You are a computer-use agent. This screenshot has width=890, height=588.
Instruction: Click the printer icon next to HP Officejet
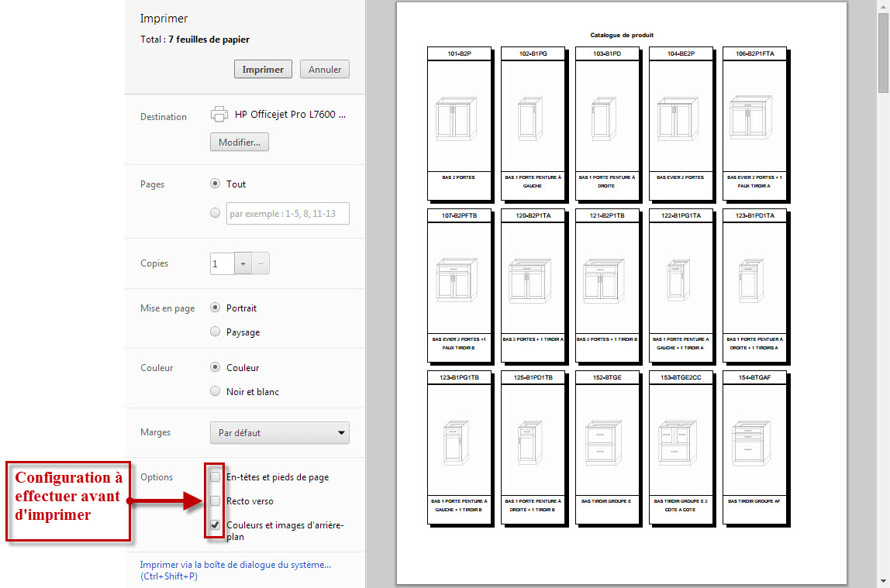point(219,114)
